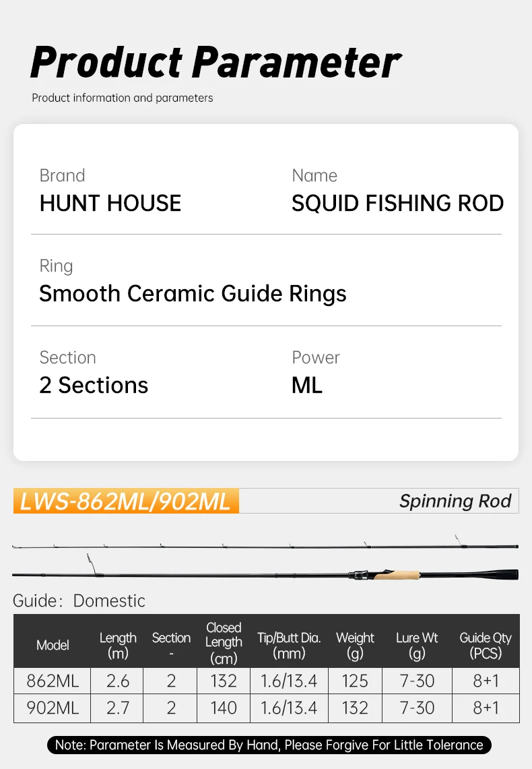Viewport: 532px width, 769px height.
Task: Click the Guide: Domestic text
Action: coord(79,601)
